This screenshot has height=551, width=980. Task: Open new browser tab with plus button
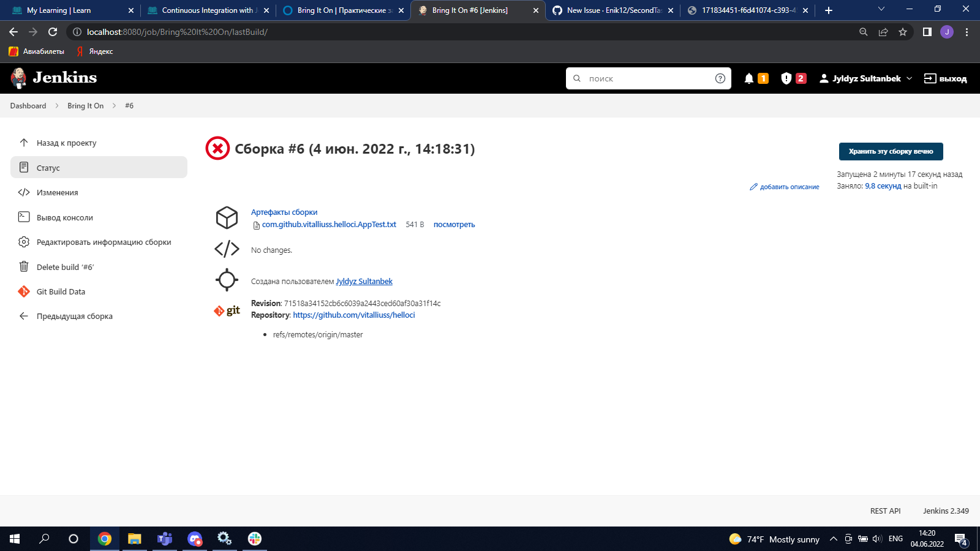829,10
